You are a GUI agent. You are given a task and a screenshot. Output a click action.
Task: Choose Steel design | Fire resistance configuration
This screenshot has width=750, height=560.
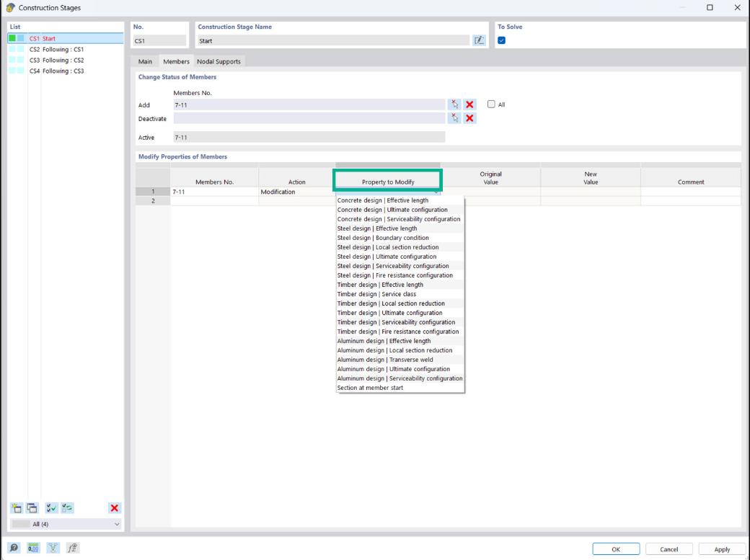pos(400,275)
